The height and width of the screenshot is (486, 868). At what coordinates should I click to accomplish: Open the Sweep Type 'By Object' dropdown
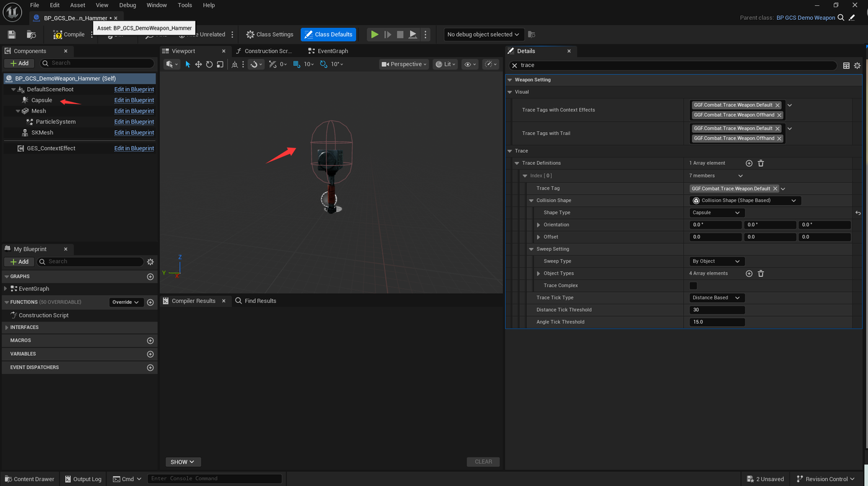click(x=717, y=262)
